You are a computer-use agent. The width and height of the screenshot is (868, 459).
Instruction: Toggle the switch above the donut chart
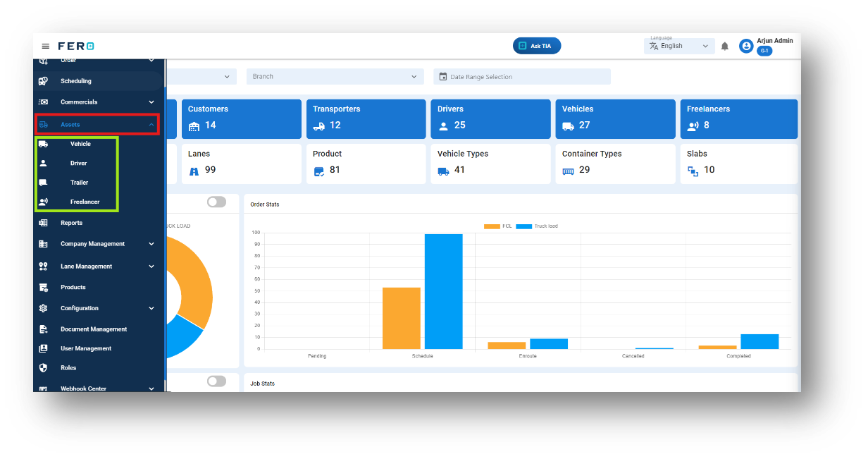pyautogui.click(x=217, y=202)
